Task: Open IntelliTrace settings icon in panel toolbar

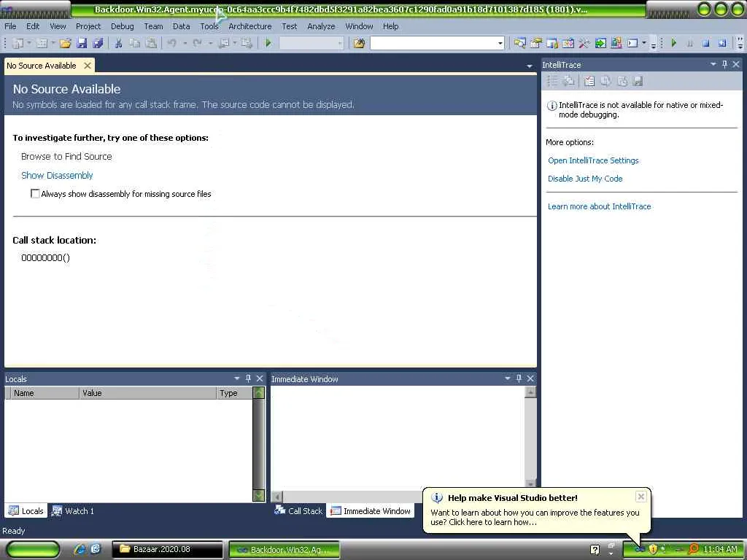Action: pyautogui.click(x=589, y=82)
